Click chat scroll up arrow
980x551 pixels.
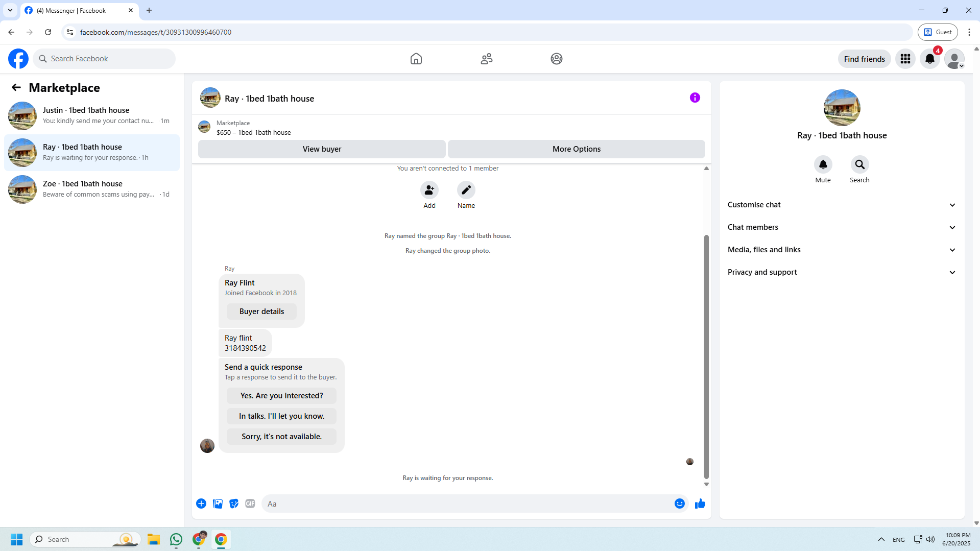point(706,168)
